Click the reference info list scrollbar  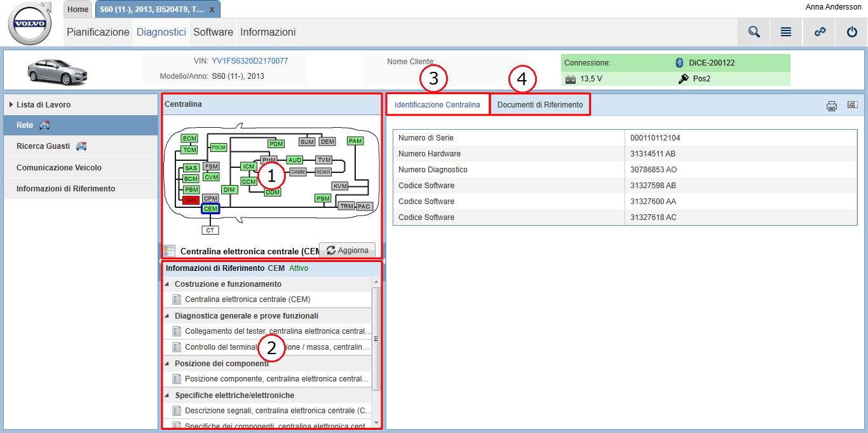click(376, 339)
